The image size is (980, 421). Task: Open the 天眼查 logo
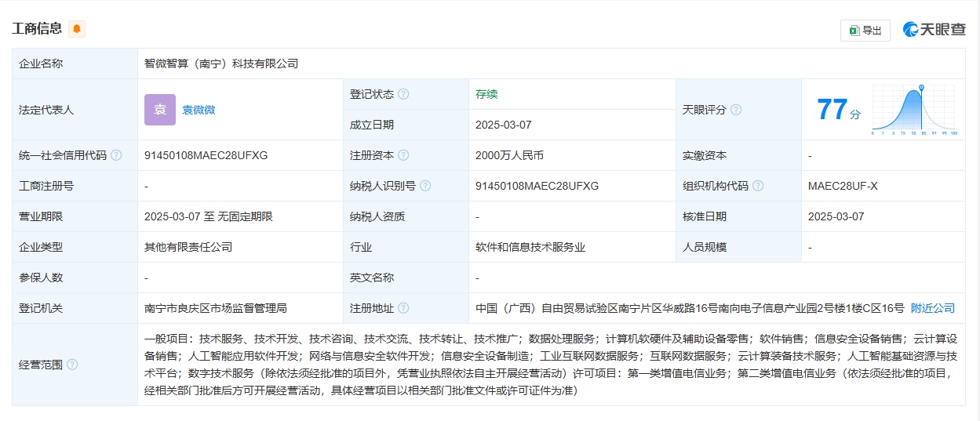(x=934, y=30)
